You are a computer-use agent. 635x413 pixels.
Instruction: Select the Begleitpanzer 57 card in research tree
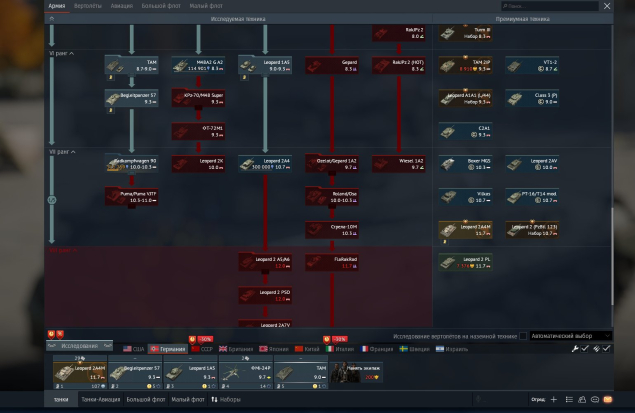(132, 98)
